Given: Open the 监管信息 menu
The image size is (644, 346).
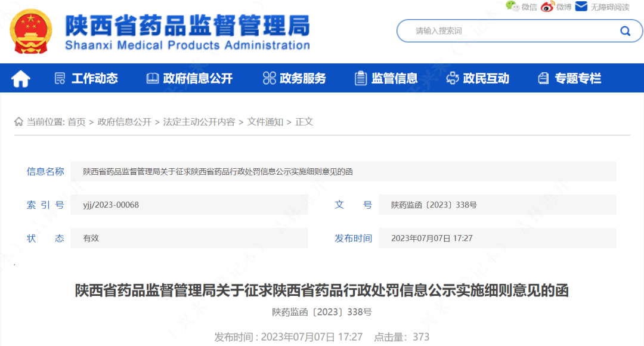Looking at the screenshot, I should (x=394, y=78).
